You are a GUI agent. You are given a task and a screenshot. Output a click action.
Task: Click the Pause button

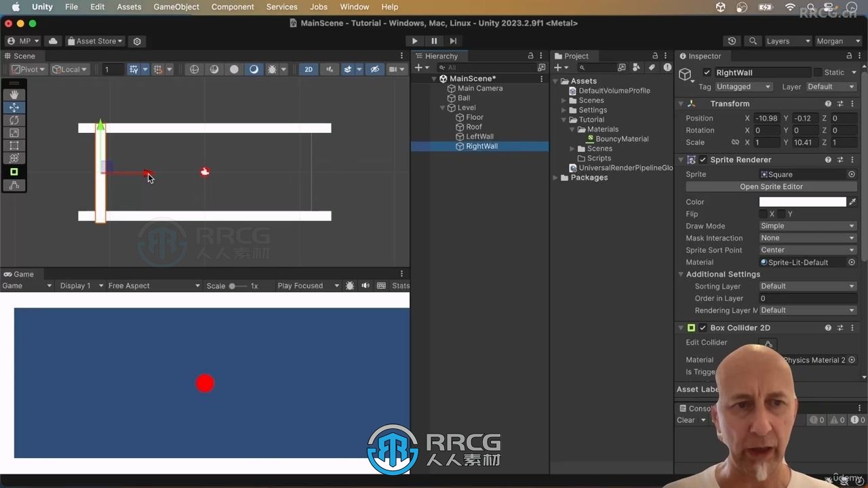pos(434,41)
